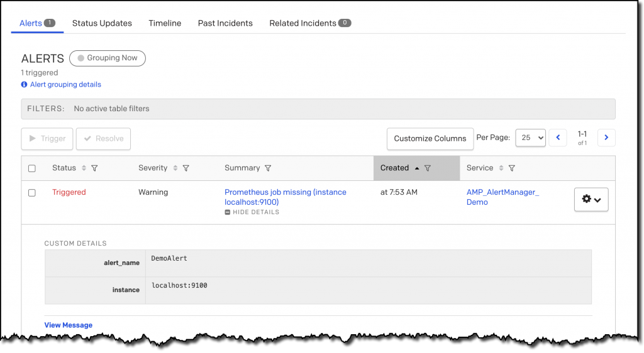Click 'No active table filters' text
The image size is (644, 353).
click(x=112, y=109)
